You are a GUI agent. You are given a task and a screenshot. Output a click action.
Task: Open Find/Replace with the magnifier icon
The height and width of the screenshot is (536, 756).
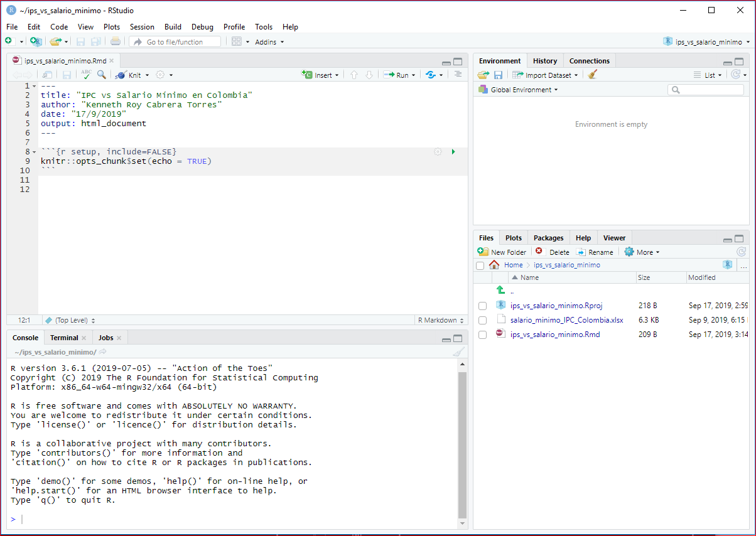coord(101,75)
